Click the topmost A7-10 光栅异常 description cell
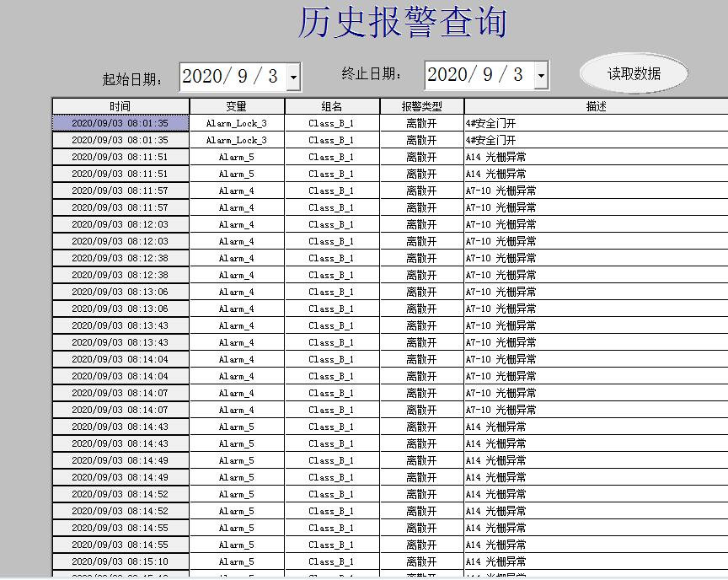The image size is (728, 580). 500,191
